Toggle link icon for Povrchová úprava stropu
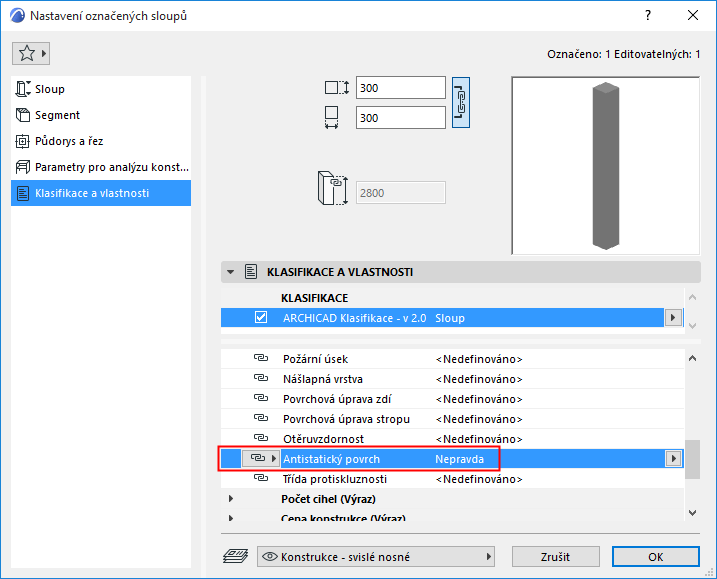 tap(261, 418)
